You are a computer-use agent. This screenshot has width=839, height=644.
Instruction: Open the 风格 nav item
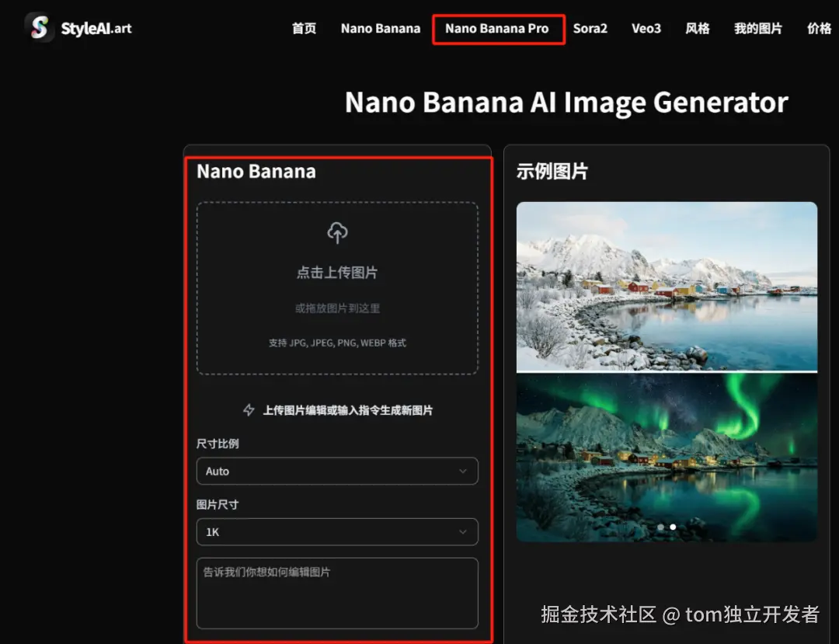point(698,28)
